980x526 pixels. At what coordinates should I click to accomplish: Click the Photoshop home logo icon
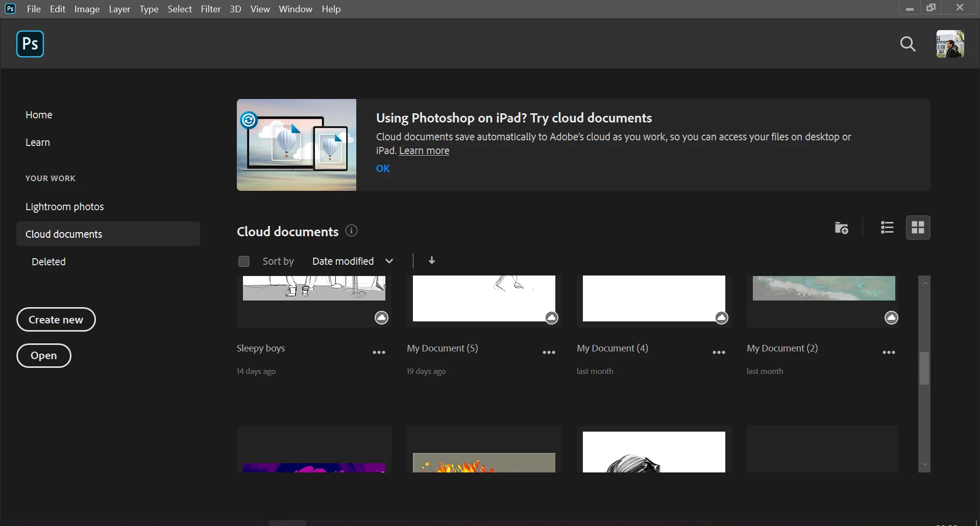30,44
